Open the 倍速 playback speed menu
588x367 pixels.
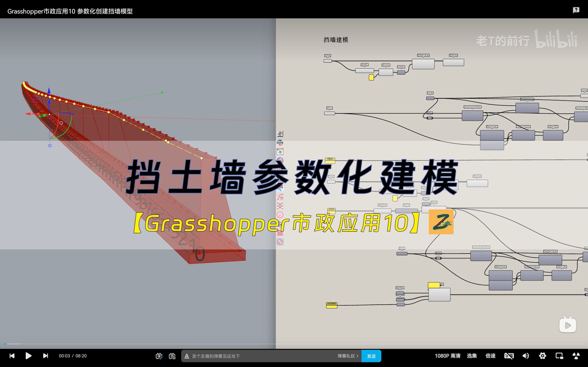click(x=490, y=356)
